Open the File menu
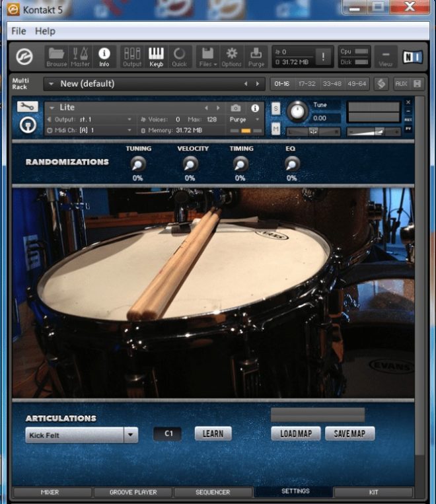436x504 pixels. coord(18,31)
